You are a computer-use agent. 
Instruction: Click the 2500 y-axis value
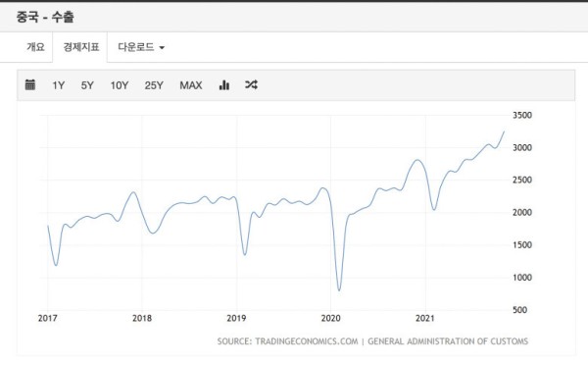(x=522, y=180)
